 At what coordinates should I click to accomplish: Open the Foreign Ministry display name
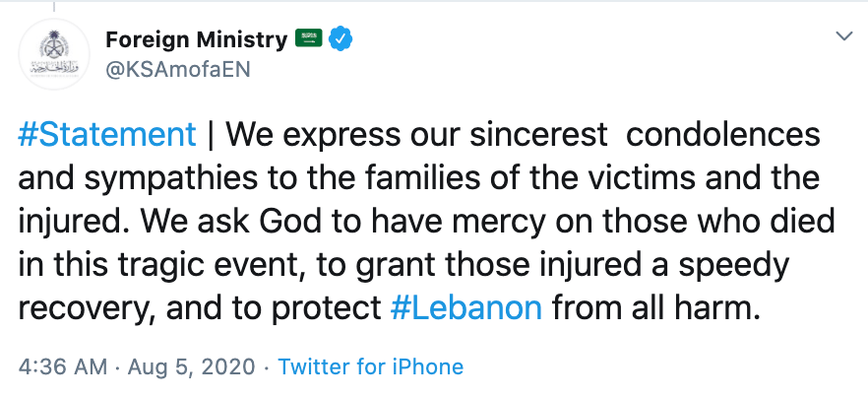(x=195, y=39)
